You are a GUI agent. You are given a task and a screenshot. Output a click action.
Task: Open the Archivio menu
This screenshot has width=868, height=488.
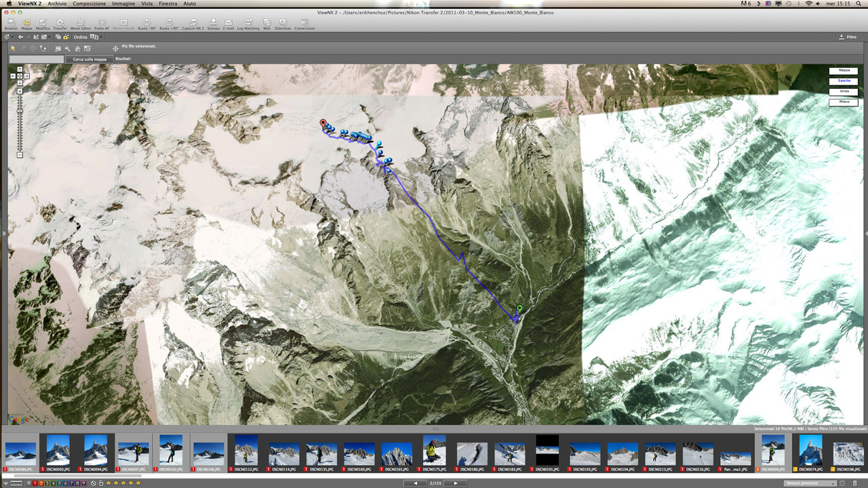click(57, 4)
